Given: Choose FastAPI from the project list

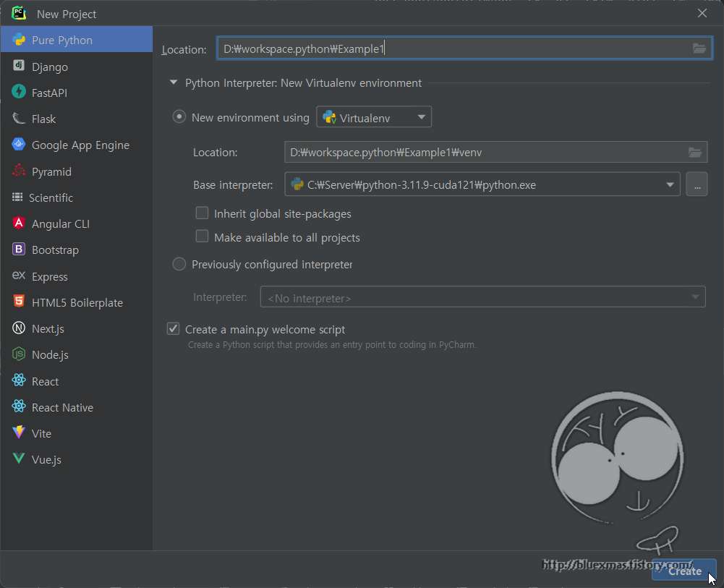Looking at the screenshot, I should tap(76, 93).
